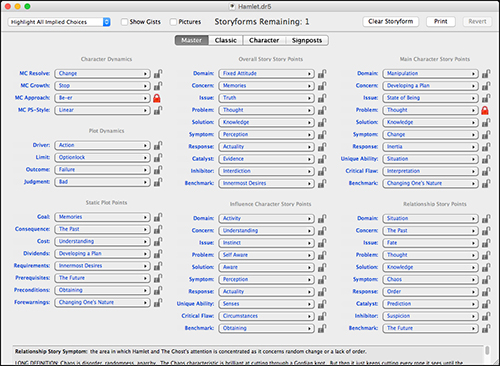The height and width of the screenshot is (366, 500).
Task: Click the MC Resolve label link
Action: point(35,73)
